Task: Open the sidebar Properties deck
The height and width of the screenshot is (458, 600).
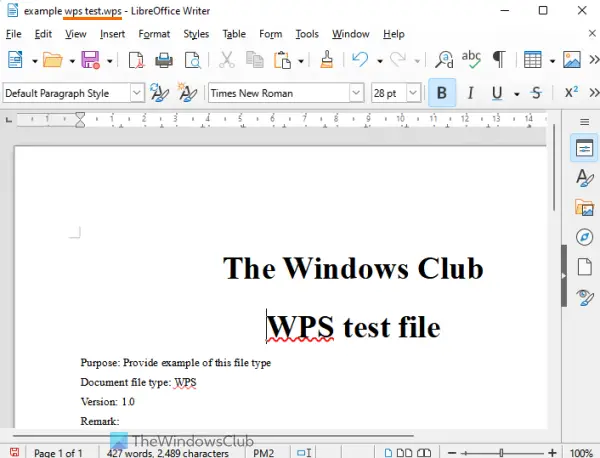Action: [584, 148]
